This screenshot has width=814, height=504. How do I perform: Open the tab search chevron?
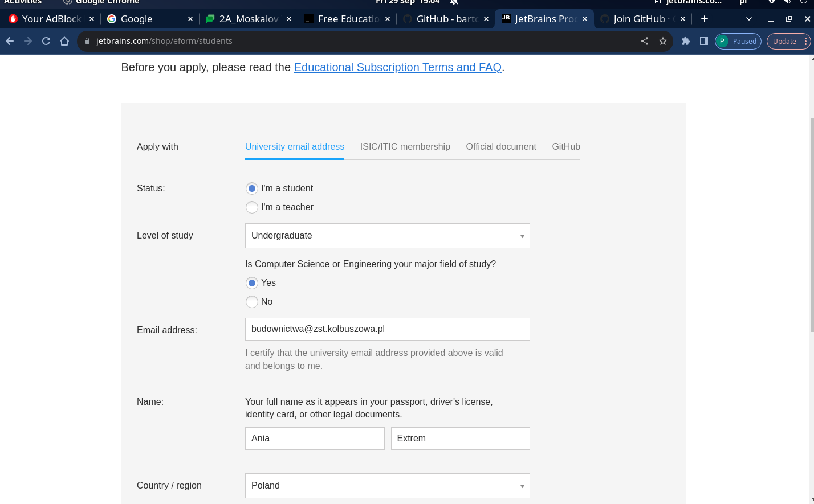pyautogui.click(x=749, y=19)
